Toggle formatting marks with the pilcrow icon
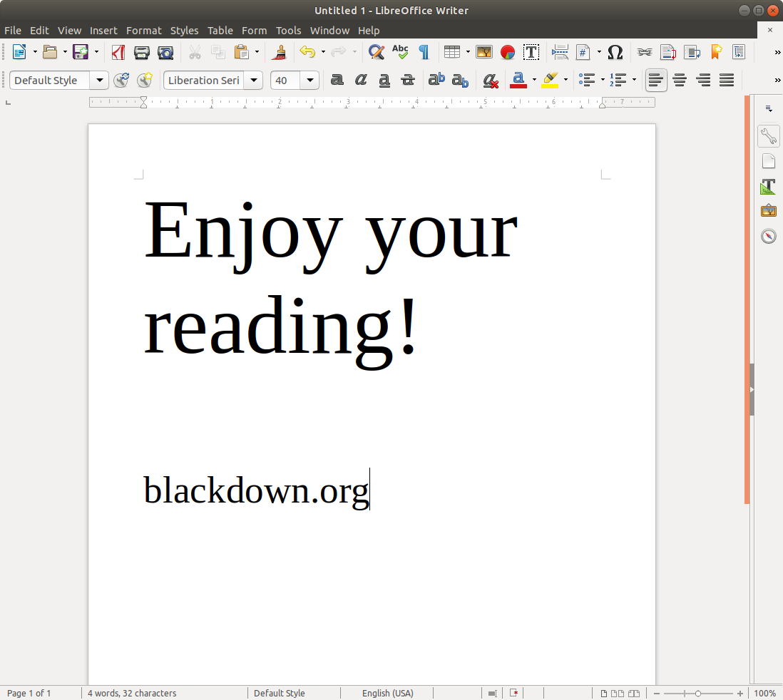This screenshot has width=783, height=700. click(424, 52)
